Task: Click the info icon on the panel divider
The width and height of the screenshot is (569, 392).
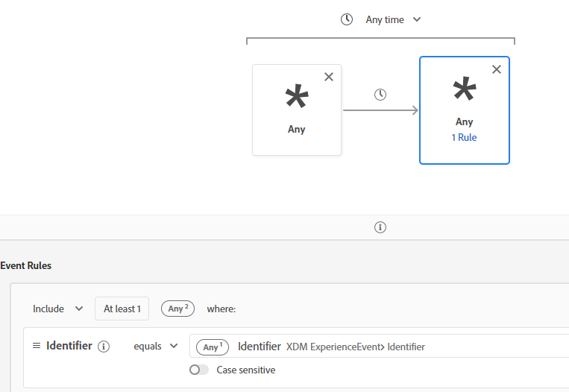Action: (380, 227)
